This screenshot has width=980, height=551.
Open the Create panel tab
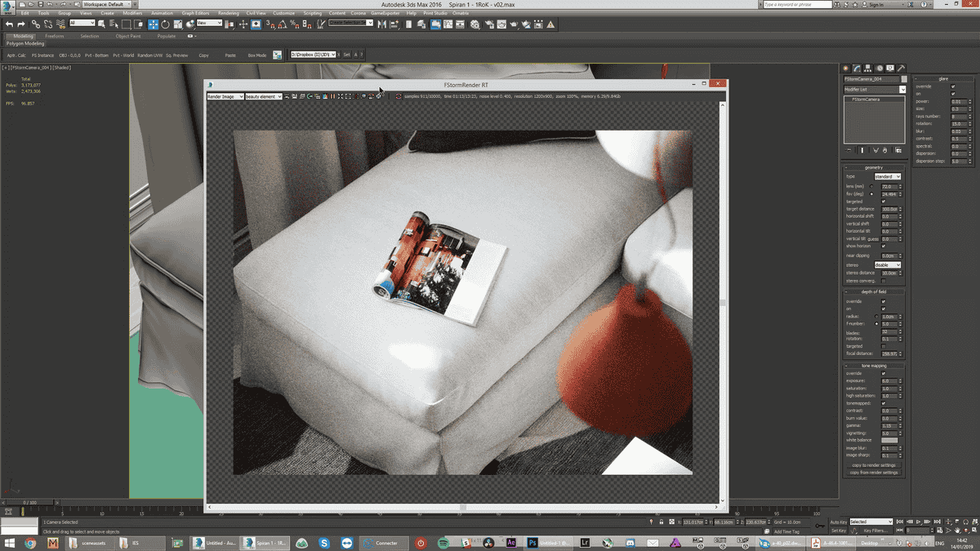pyautogui.click(x=845, y=69)
